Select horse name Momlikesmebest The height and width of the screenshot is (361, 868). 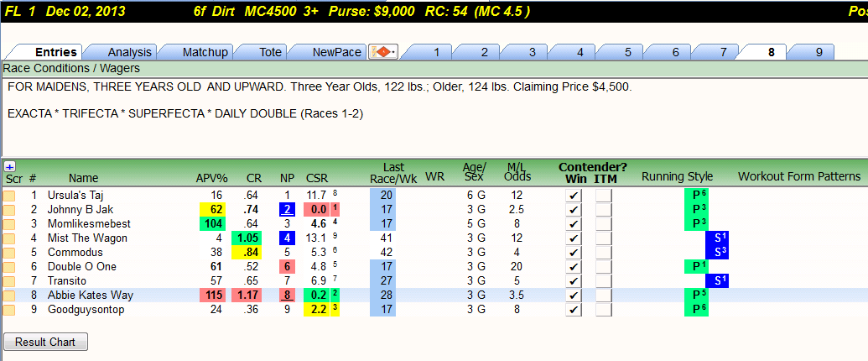[x=89, y=224]
